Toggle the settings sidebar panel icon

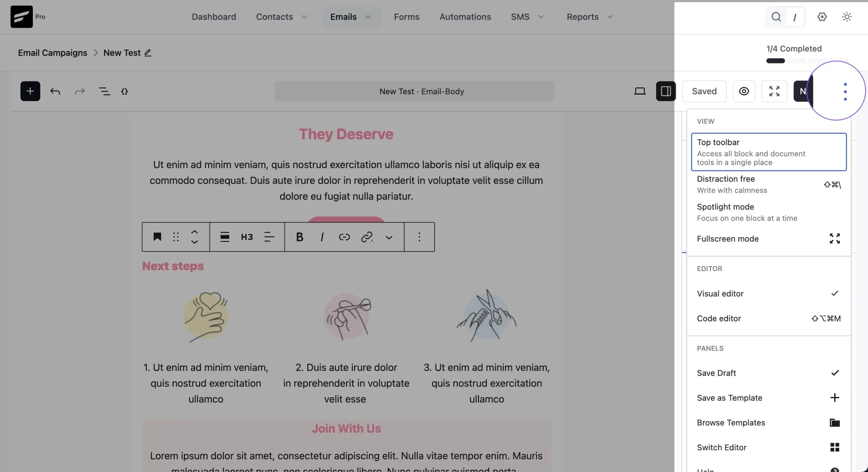(x=666, y=91)
